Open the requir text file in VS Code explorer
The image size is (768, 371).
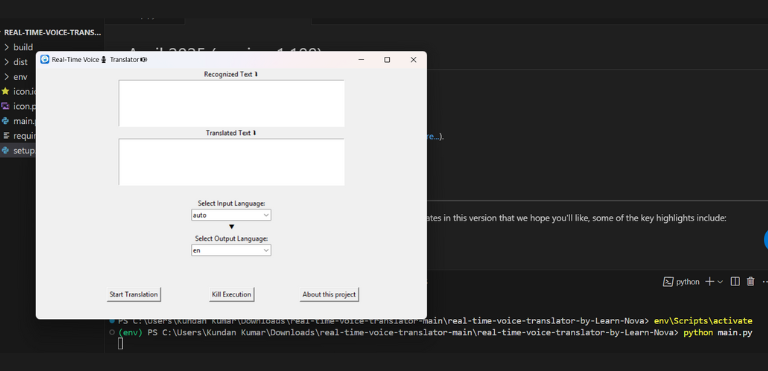(18, 136)
